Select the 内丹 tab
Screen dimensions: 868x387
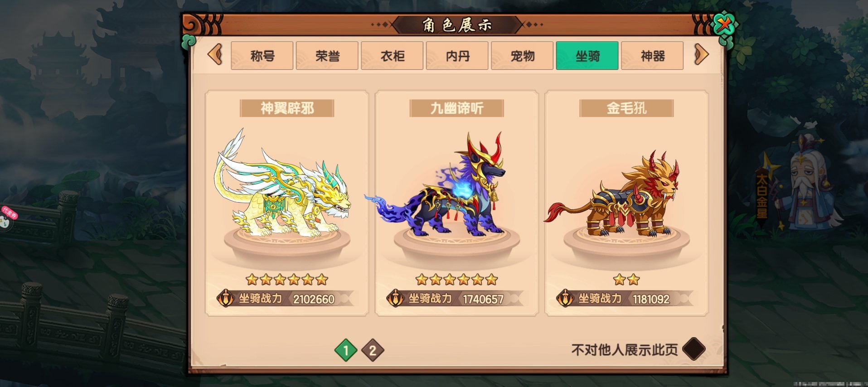[457, 56]
